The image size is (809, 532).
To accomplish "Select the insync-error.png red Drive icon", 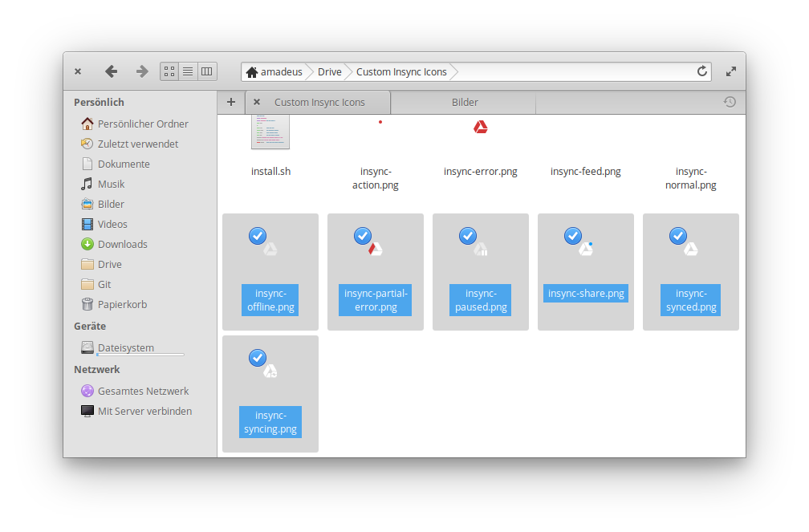I will tap(480, 127).
